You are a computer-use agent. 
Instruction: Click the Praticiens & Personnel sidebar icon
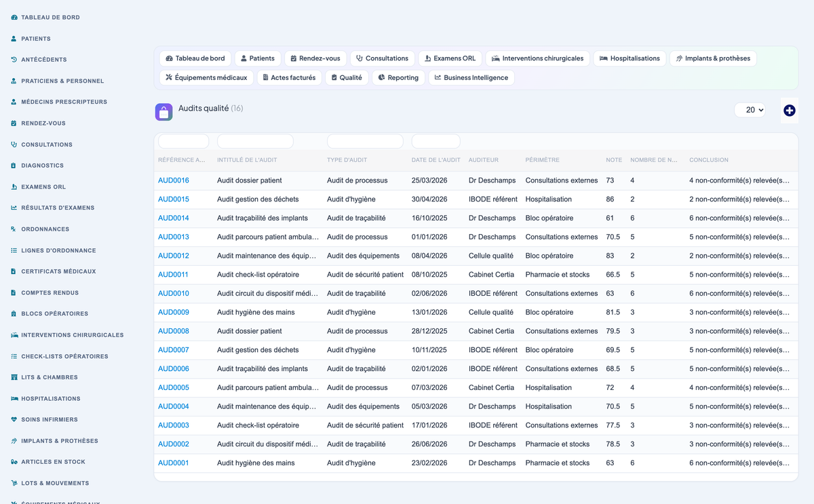point(14,81)
